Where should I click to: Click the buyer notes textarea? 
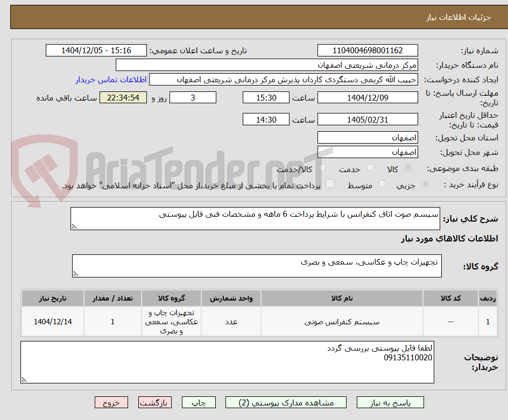227,362
